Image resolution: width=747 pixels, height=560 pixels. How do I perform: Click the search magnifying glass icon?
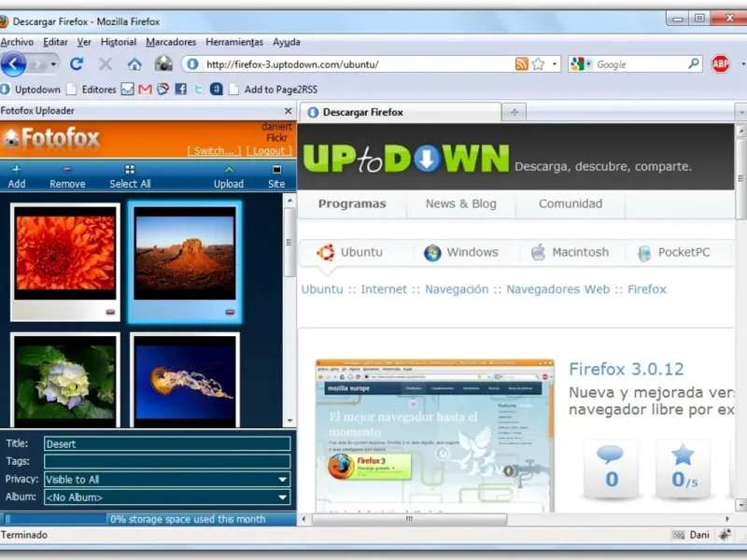coord(694,63)
